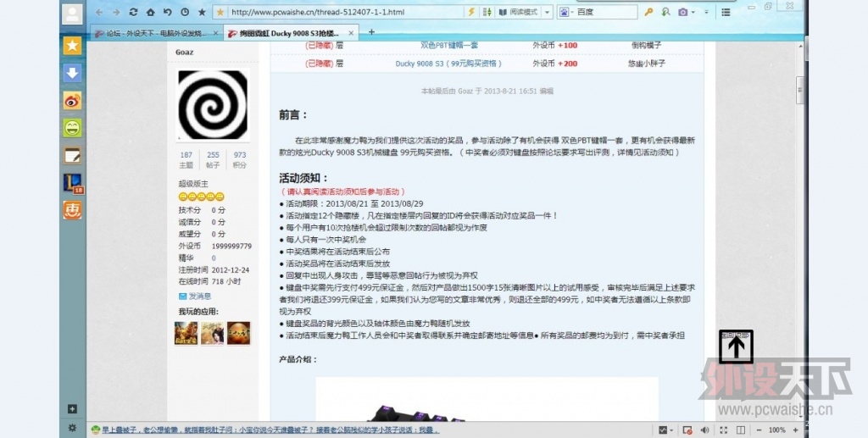Open the League of Legends sidebar icon
This screenshot has height=438, width=868.
73,183
